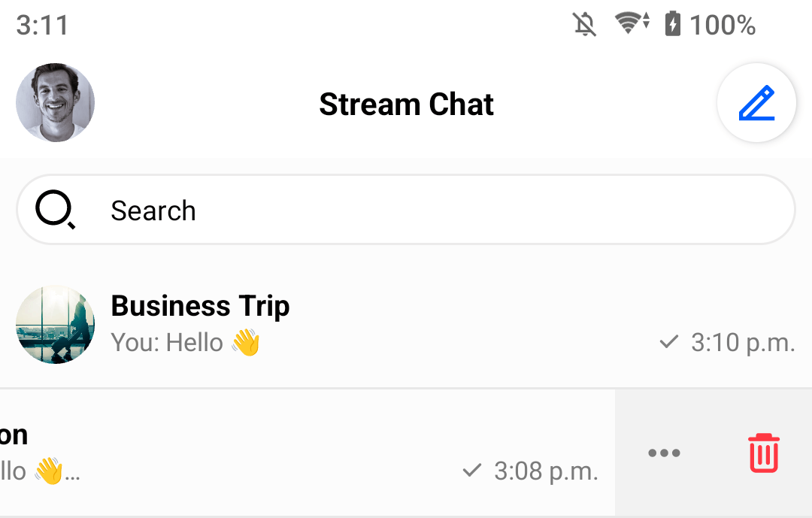Tap the 100% battery percentage text

723,26
